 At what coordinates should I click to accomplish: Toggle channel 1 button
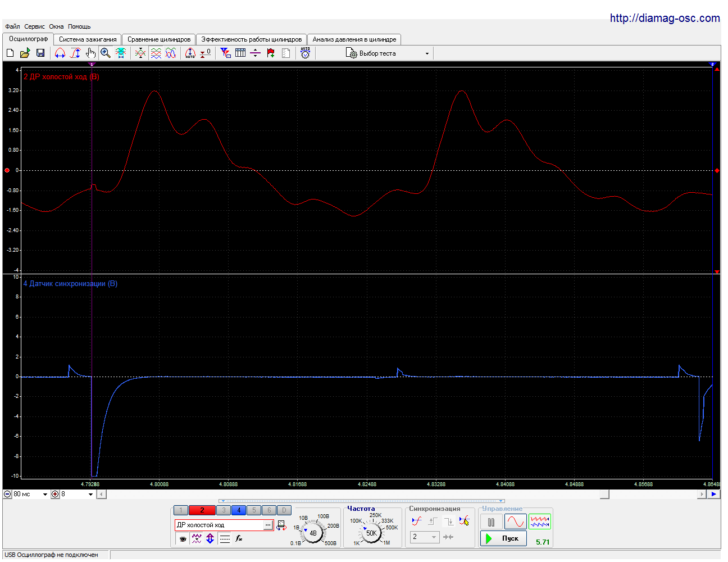point(181,510)
